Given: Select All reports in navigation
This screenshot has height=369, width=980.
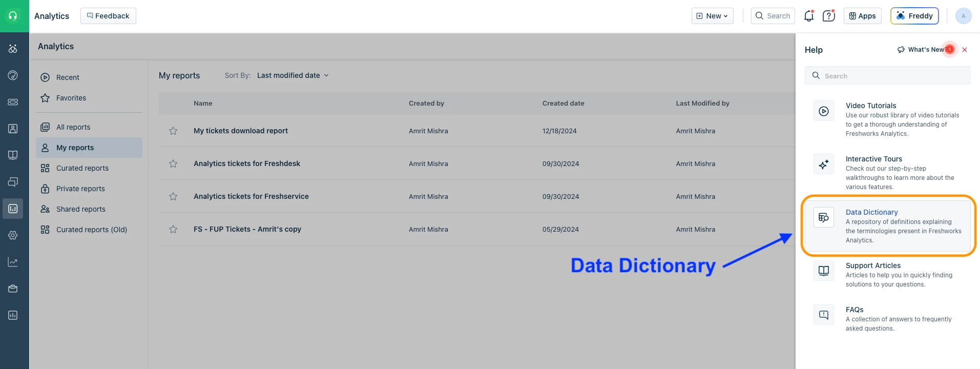Looking at the screenshot, I should (x=89, y=127).
